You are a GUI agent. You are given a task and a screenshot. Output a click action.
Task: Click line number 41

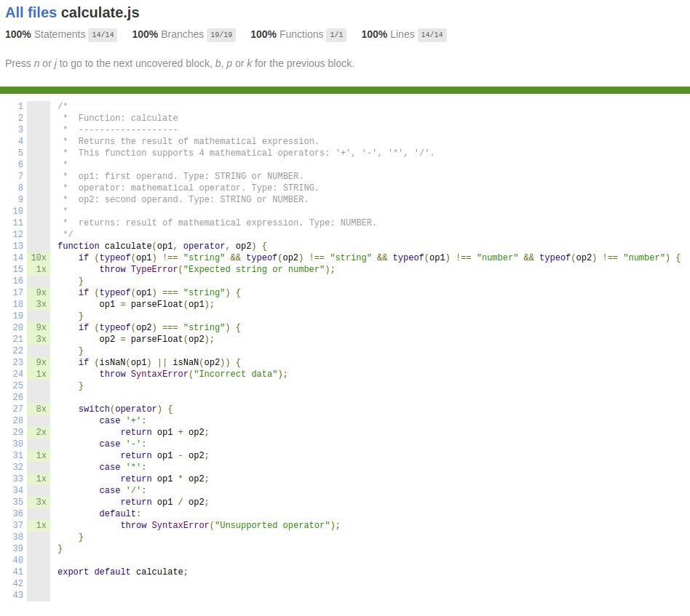18,572
